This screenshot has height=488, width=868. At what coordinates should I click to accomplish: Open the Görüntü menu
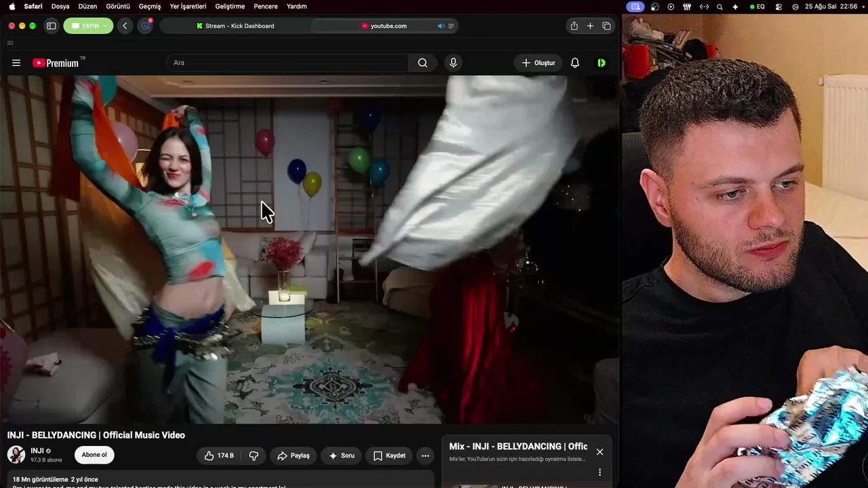pos(118,6)
